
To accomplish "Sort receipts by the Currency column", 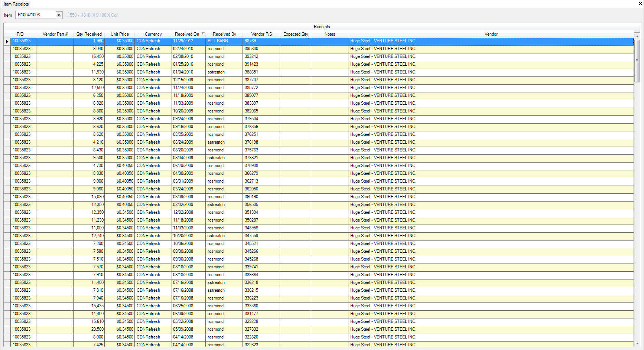I will 153,34.
